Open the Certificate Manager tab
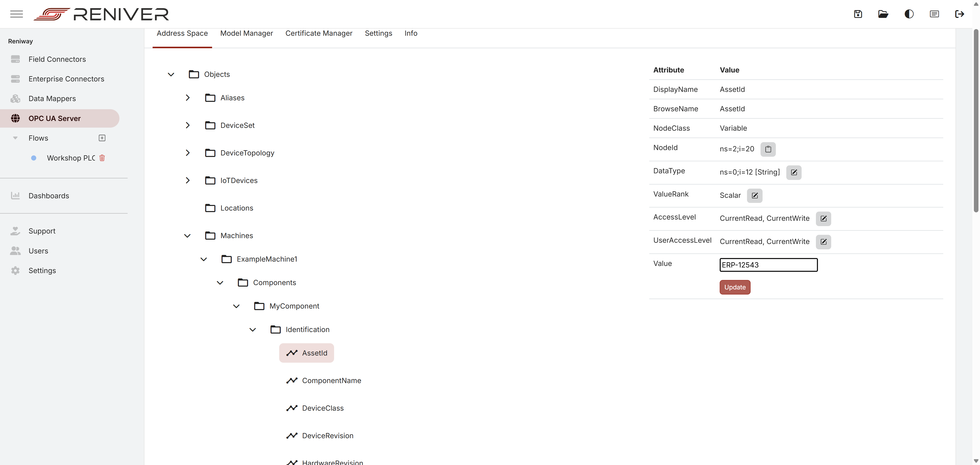This screenshot has width=980, height=465. (318, 33)
